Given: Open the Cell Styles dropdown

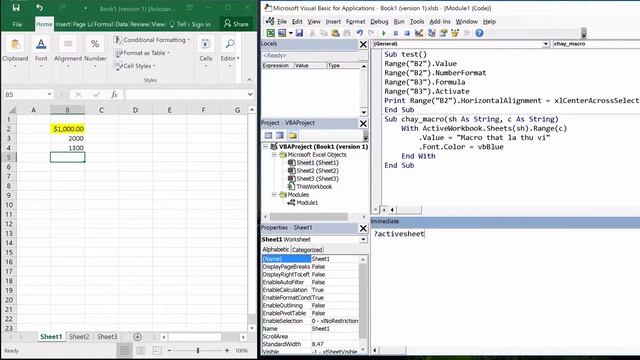Looking at the screenshot, I should coord(135,66).
